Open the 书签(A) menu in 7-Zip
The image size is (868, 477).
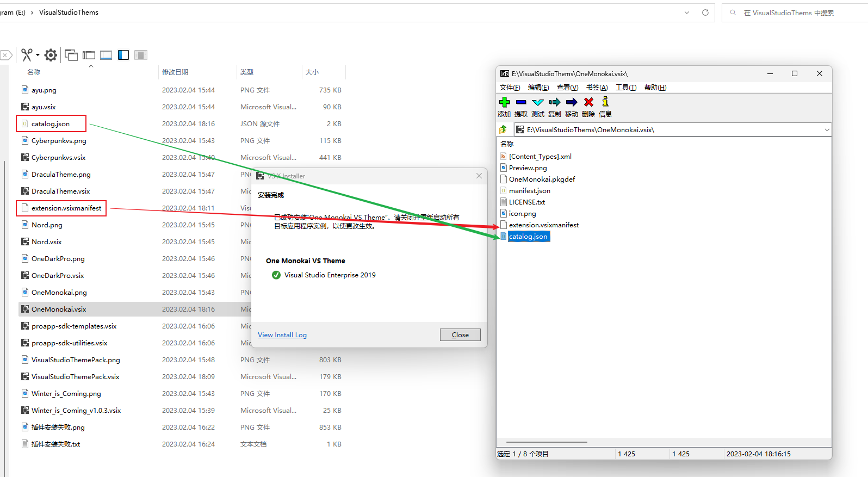coord(597,88)
